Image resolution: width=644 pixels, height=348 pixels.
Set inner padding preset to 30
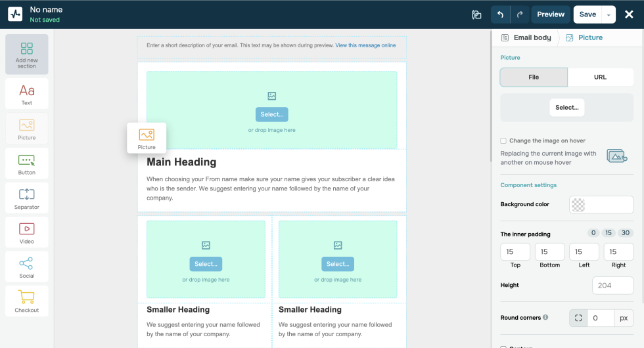click(626, 233)
